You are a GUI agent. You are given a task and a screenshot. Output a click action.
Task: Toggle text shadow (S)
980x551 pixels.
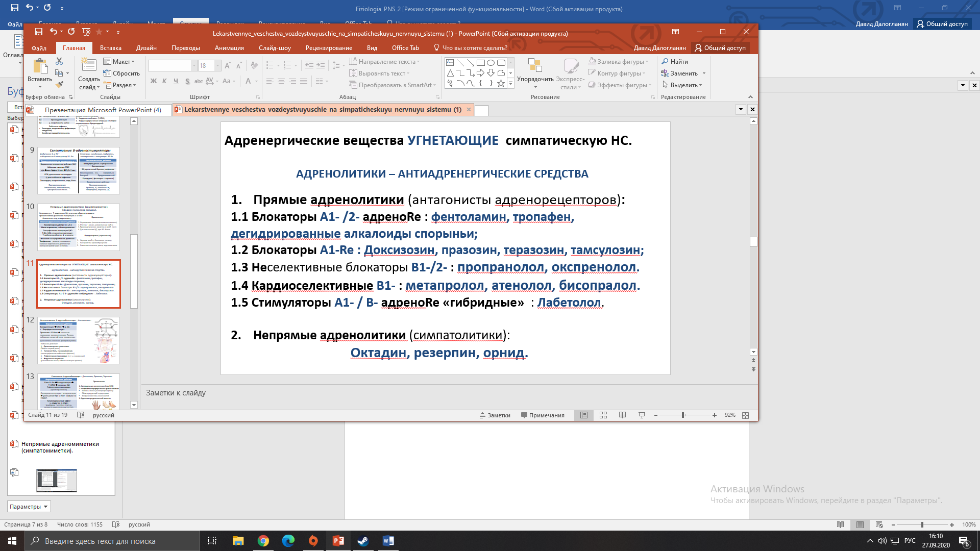(187, 81)
